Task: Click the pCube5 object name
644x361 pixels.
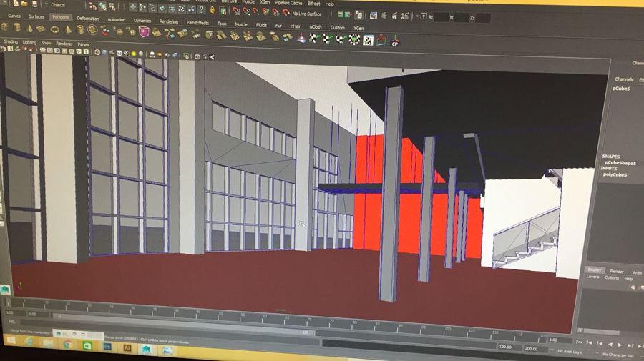Action: (621, 89)
